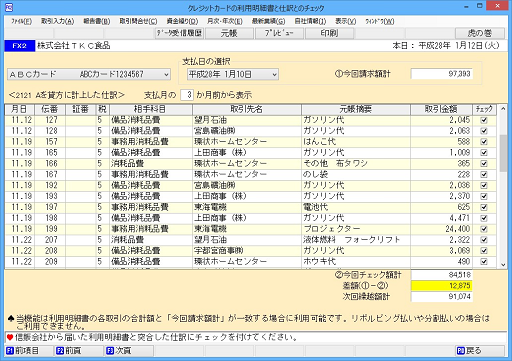Viewport: 512px width, 361px height.
Task: Click the F1 前項目 function key button
Action: click(x=28, y=351)
